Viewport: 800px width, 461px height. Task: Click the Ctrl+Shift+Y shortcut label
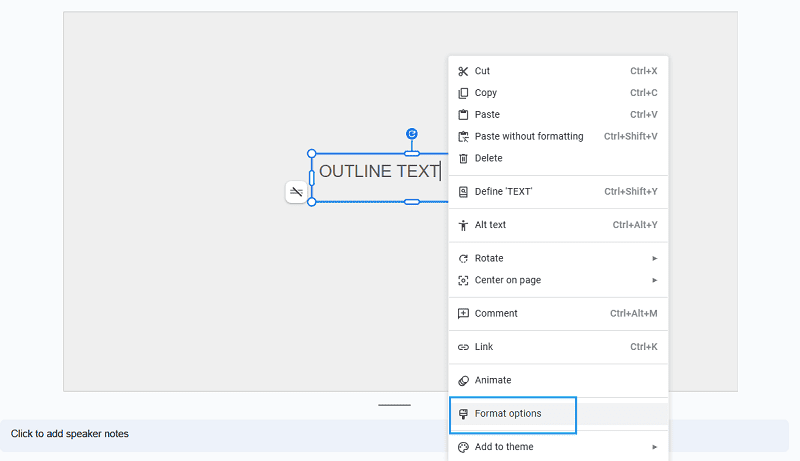[631, 192]
